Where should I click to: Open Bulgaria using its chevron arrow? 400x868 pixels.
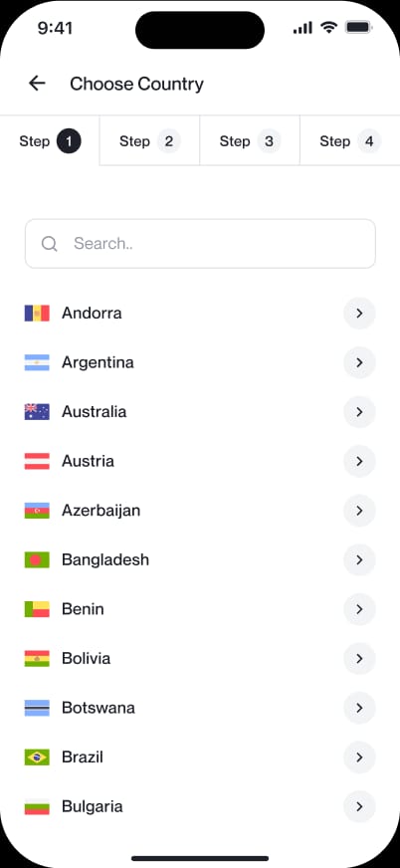tap(359, 806)
